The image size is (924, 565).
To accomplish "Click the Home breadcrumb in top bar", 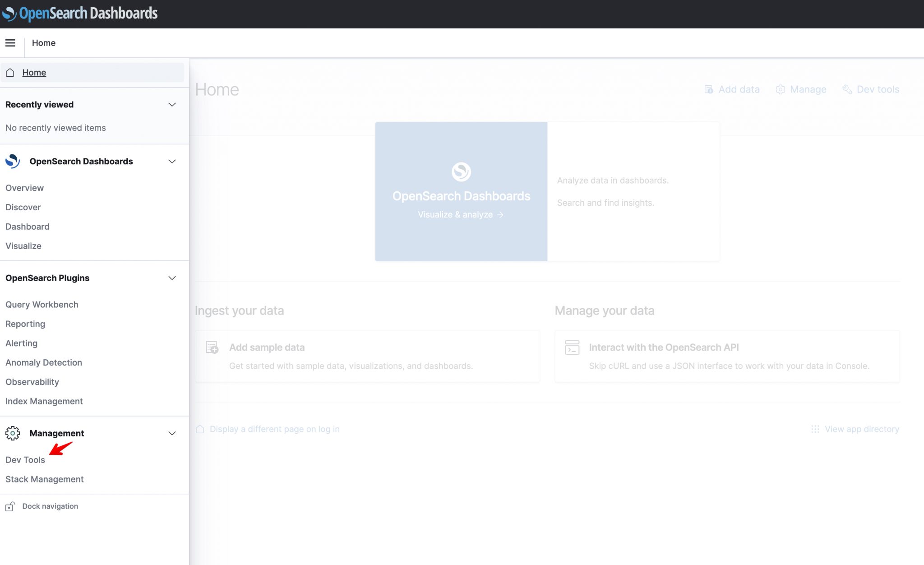I will (44, 43).
